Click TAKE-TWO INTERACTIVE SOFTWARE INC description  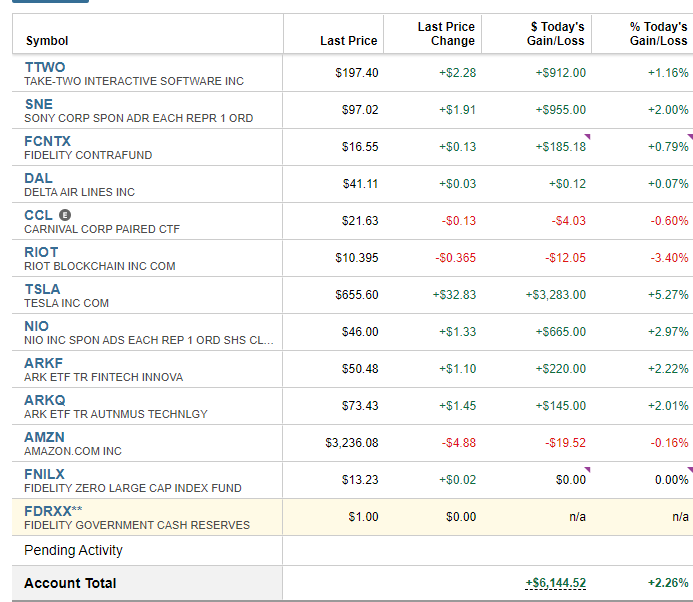134,81
